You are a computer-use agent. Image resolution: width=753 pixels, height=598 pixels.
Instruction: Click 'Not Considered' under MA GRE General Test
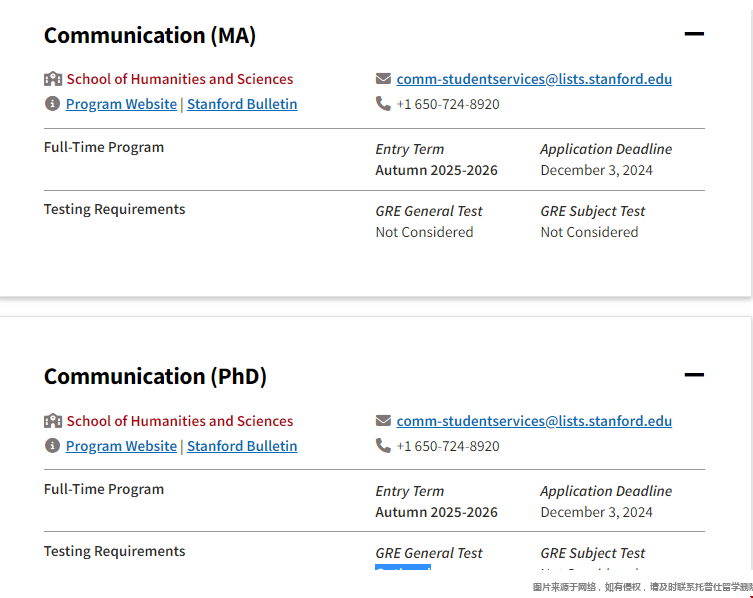(425, 232)
